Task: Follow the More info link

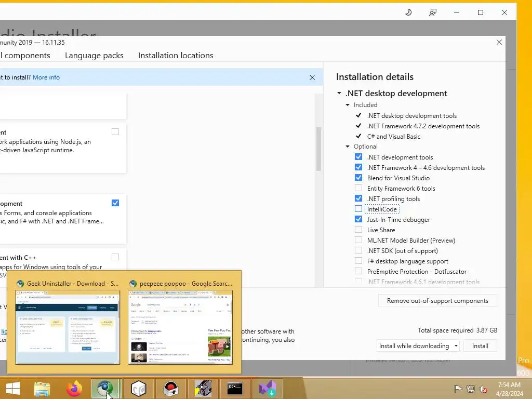Action: click(46, 77)
